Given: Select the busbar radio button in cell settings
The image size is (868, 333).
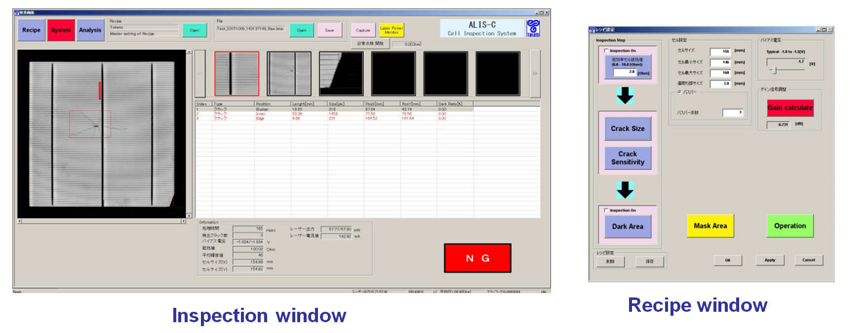Looking at the screenshot, I should coord(679,92).
